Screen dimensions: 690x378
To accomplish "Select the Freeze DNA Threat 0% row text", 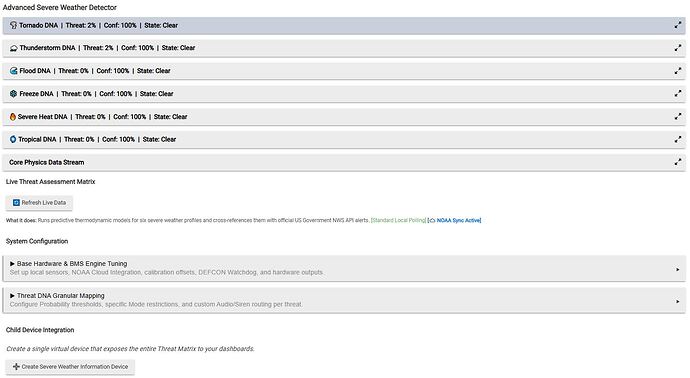I will pyautogui.click(x=96, y=94).
